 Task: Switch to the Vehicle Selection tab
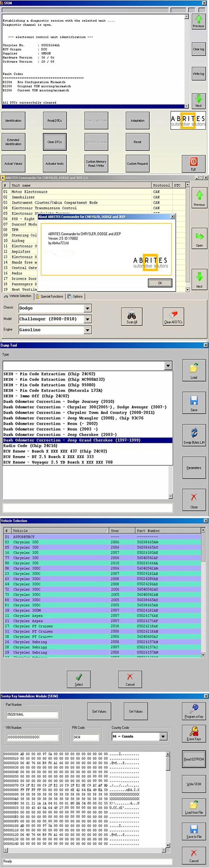18,296
